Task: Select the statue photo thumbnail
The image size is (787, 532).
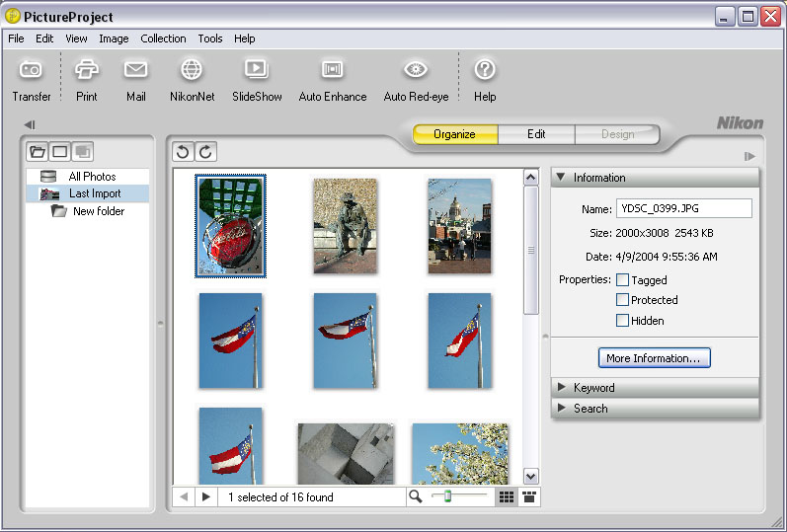Action: (x=345, y=225)
